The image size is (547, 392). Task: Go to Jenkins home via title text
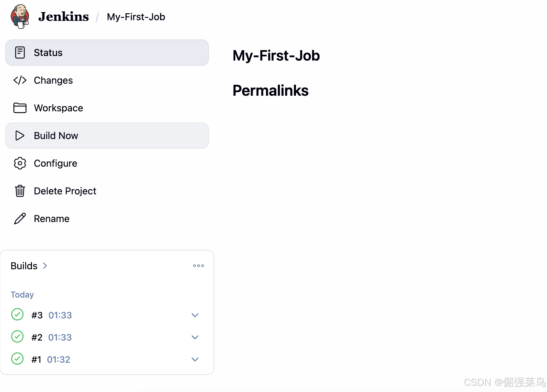pos(64,17)
